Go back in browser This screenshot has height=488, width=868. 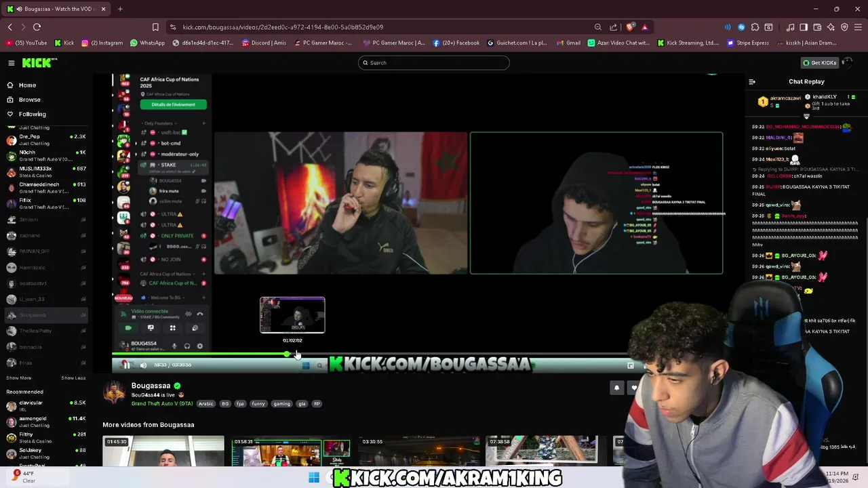tap(10, 27)
